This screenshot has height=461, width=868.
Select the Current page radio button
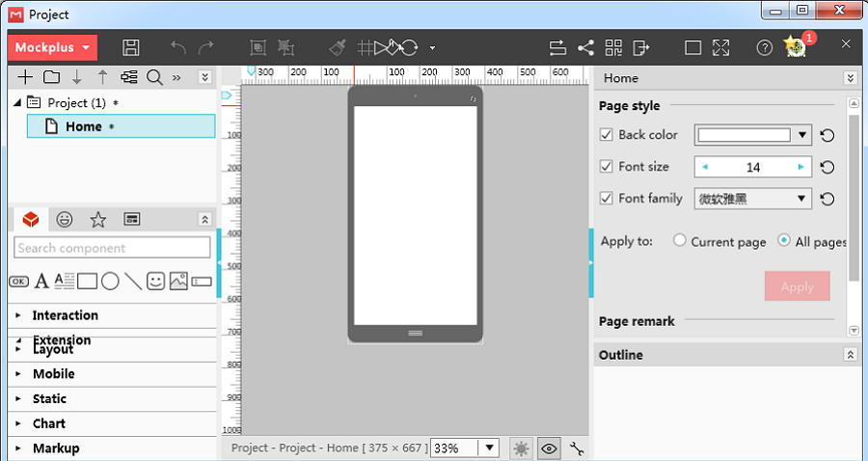point(680,241)
